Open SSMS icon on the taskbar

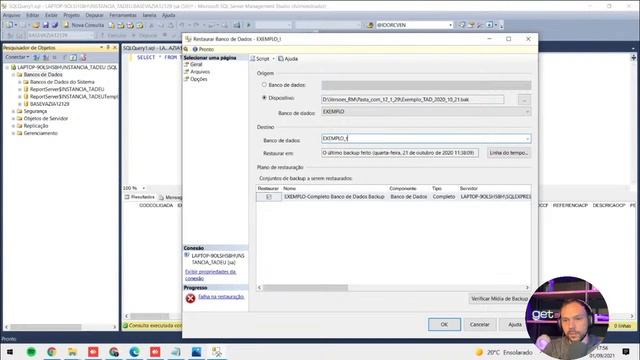[217, 352]
